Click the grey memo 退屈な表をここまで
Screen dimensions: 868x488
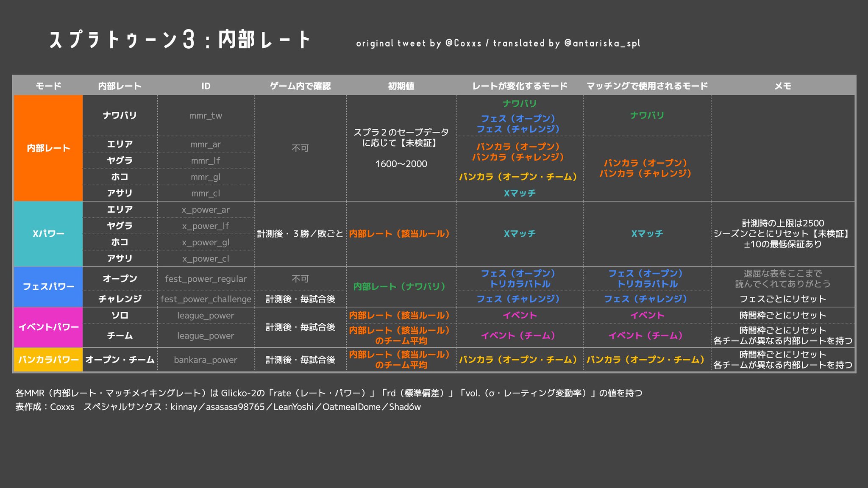(783, 274)
